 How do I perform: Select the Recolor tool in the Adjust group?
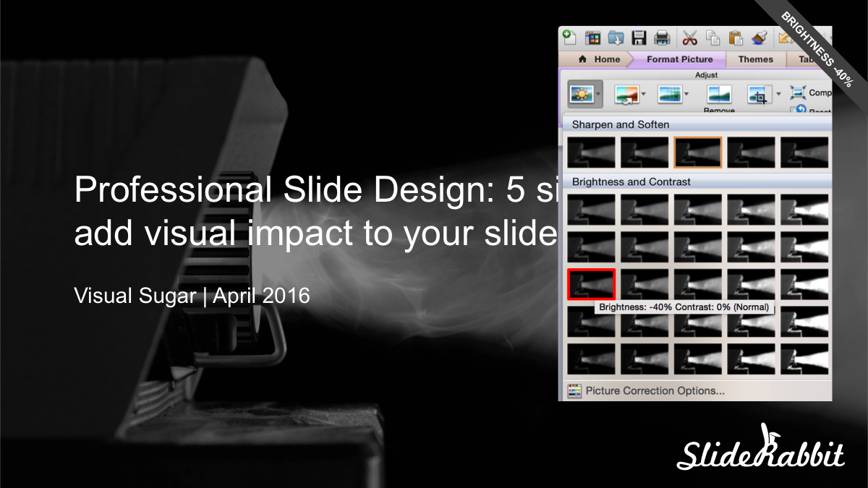[626, 94]
